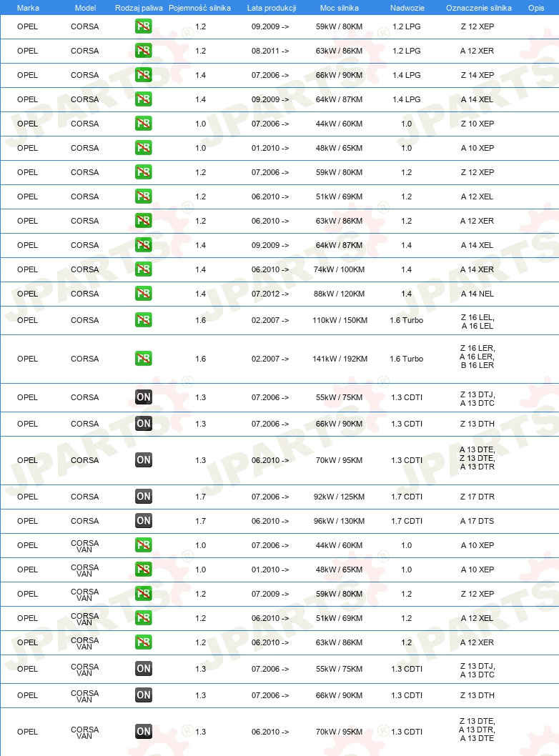
Task: Click the 'Opis' column header
Action: pos(536,8)
